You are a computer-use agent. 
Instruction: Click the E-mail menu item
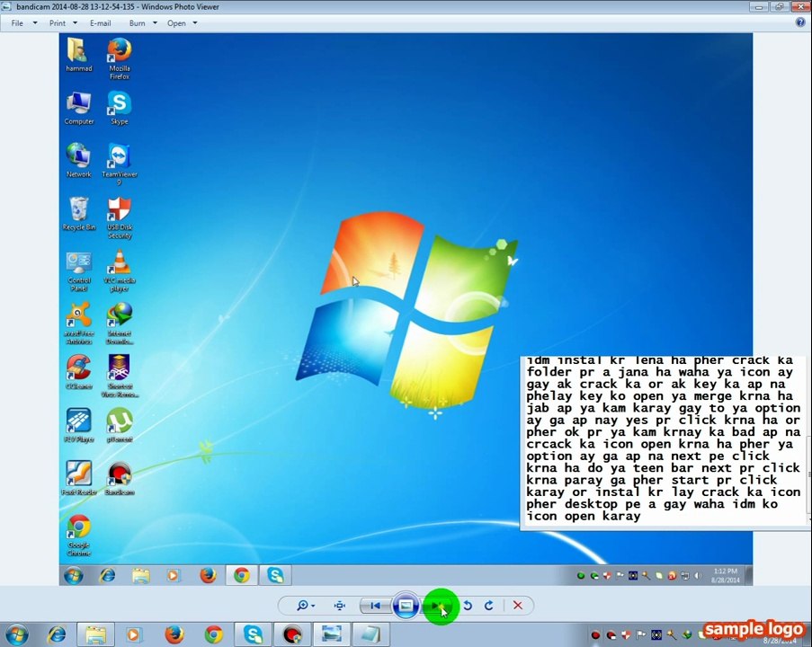(x=100, y=23)
